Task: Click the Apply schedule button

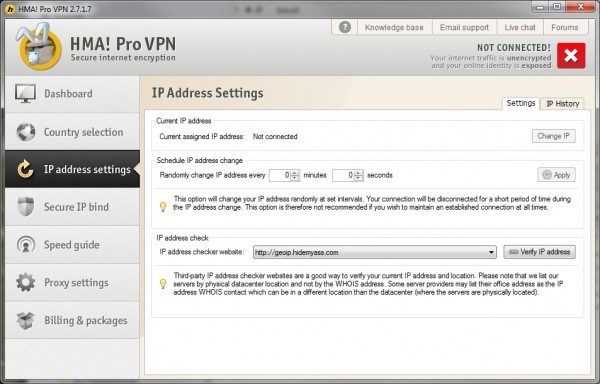Action: (556, 175)
